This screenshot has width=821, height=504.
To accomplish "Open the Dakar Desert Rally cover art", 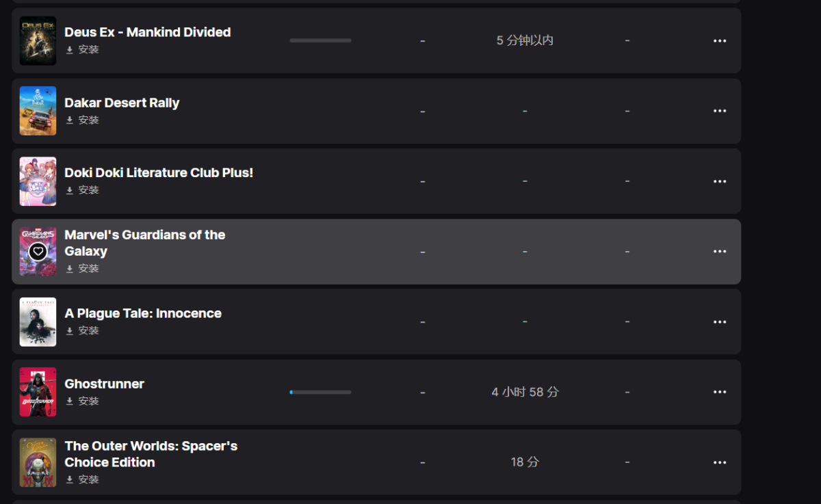I will [x=38, y=111].
